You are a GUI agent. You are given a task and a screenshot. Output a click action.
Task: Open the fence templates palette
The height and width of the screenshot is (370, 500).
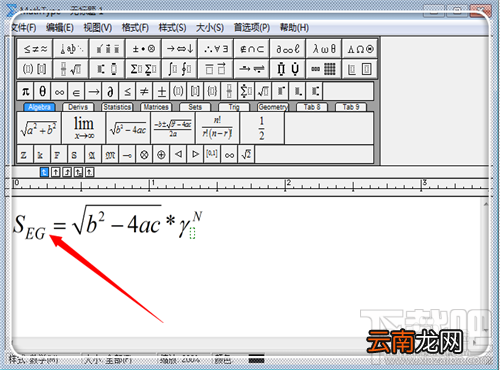point(35,69)
